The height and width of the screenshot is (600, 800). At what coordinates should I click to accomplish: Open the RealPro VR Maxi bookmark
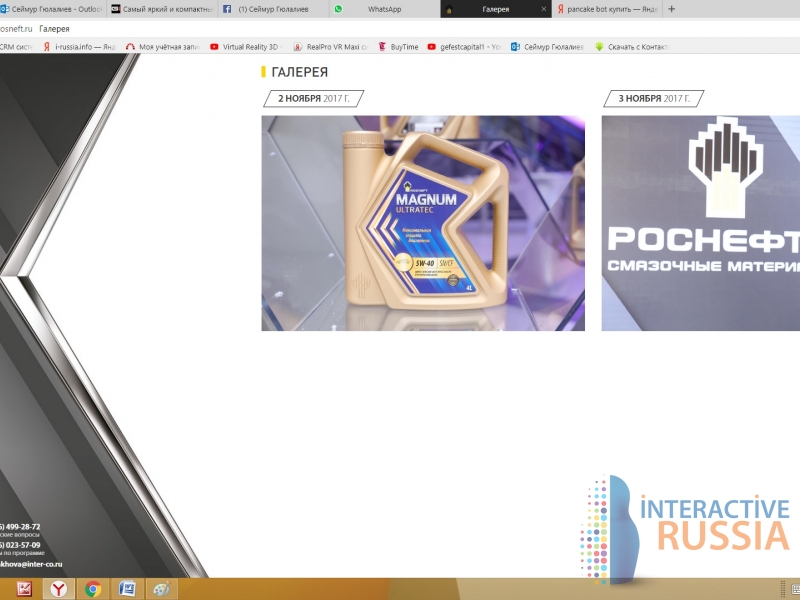pyautogui.click(x=331, y=47)
